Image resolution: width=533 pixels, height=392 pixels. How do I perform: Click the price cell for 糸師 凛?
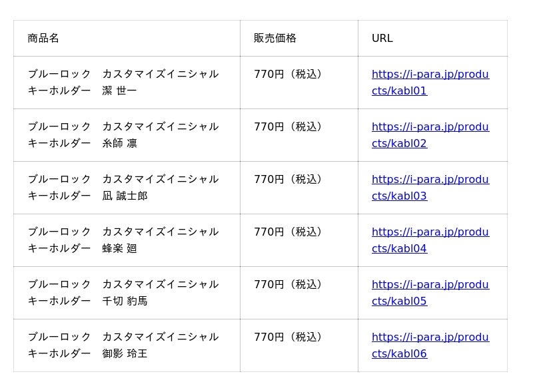[x=299, y=135]
